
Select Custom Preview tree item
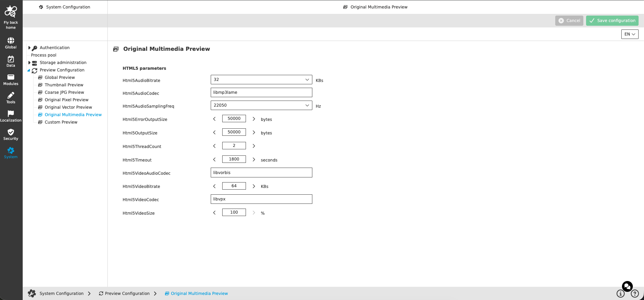(x=61, y=122)
